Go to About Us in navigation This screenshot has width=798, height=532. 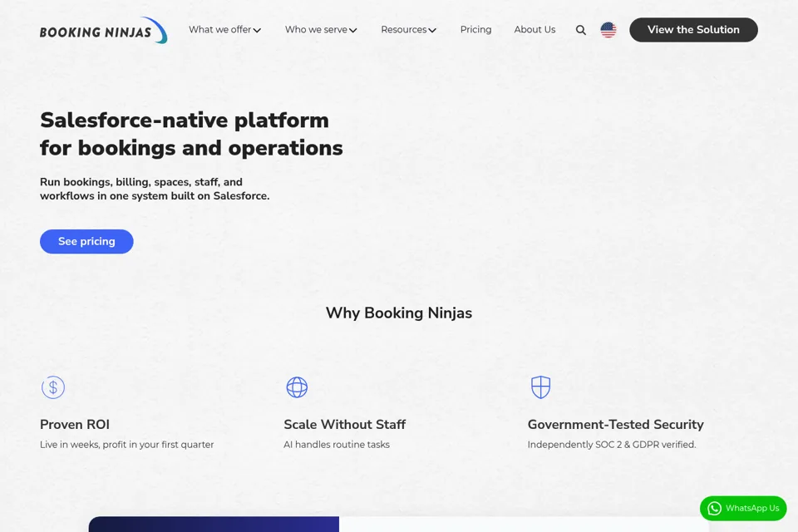[x=534, y=30]
